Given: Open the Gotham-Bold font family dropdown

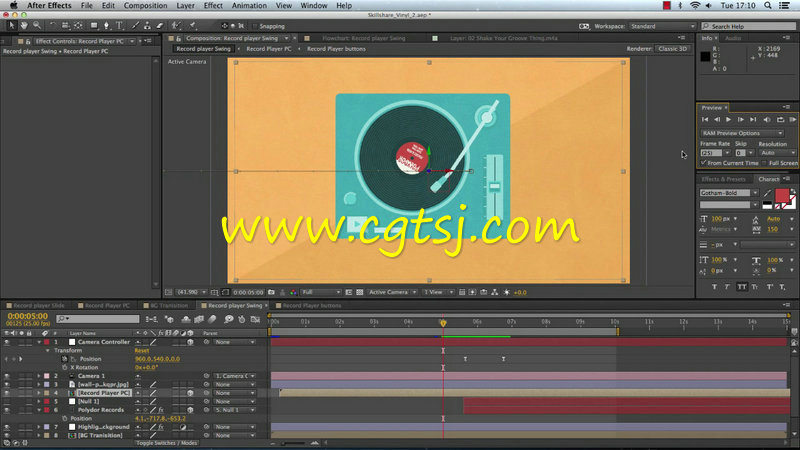Looking at the screenshot, I should pos(729,193).
